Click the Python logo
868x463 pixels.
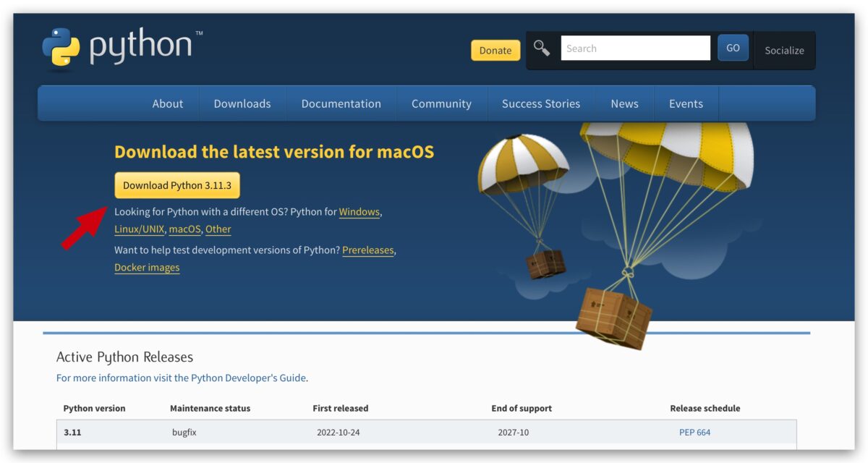coord(122,48)
